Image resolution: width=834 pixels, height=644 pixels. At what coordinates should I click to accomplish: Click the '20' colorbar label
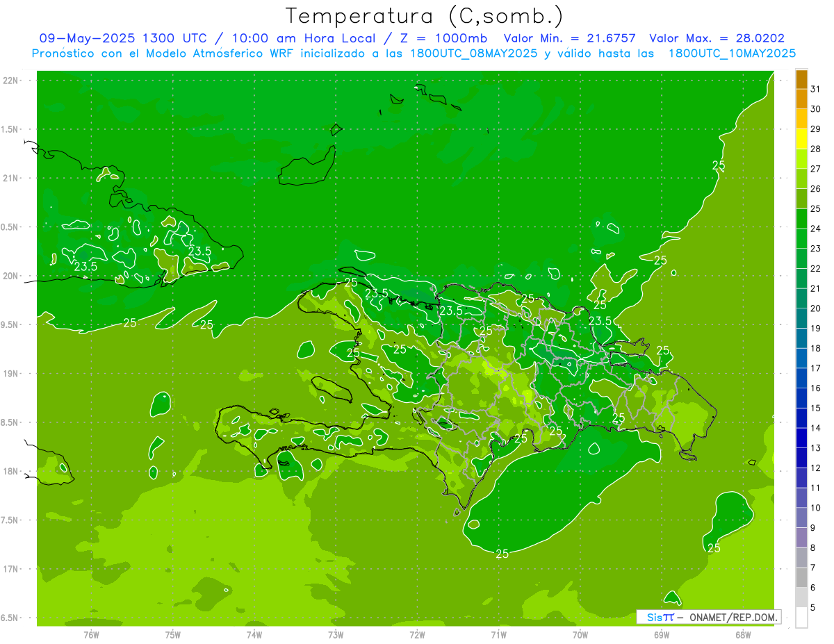click(x=816, y=308)
